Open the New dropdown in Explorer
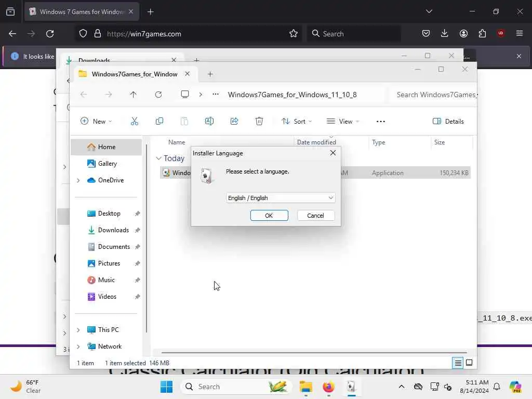Screen dimensions: 532x399 96,121
